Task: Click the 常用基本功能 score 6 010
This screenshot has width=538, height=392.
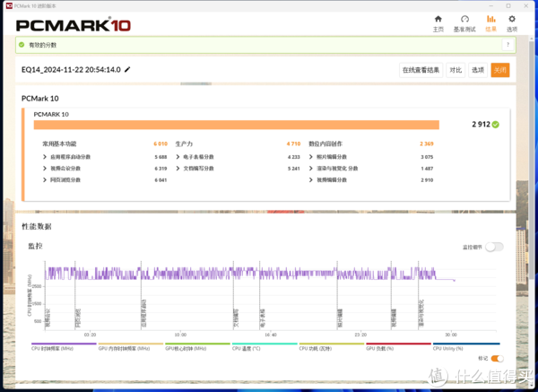Action: click(161, 144)
